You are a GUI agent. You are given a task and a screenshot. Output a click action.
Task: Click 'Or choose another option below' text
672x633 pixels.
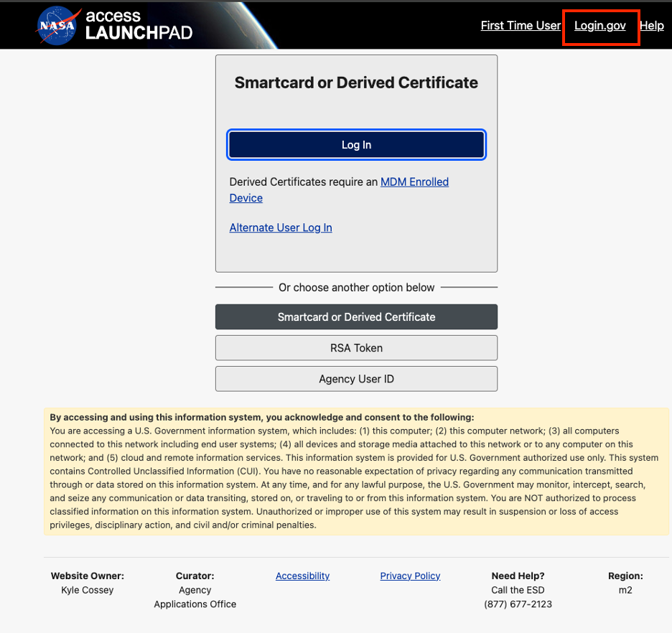point(356,287)
